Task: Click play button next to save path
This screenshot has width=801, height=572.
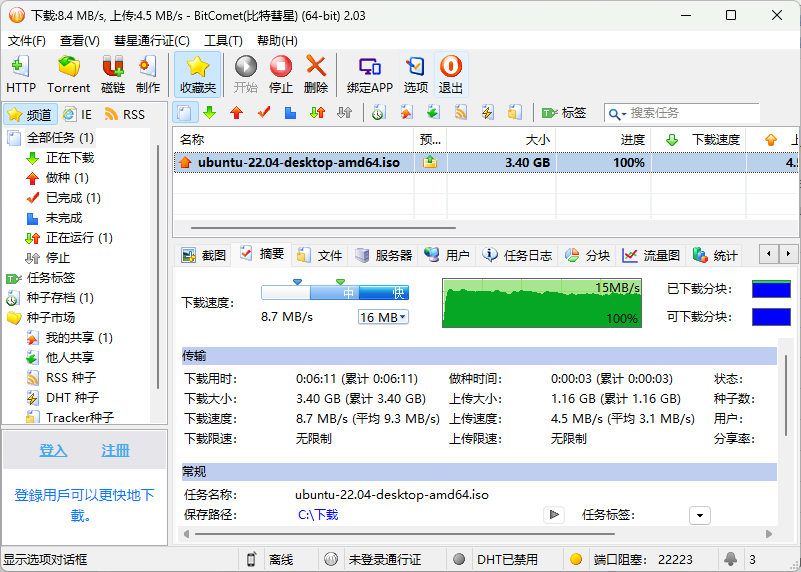Action: click(x=554, y=514)
